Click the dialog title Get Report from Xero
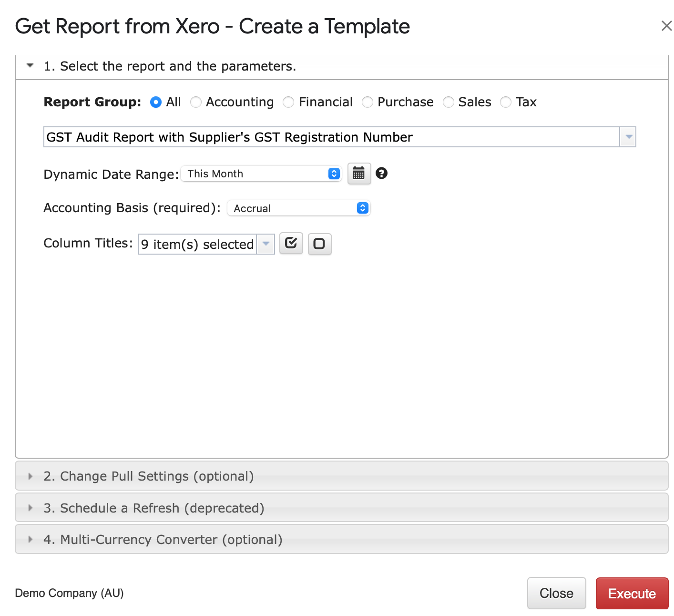 coord(212,26)
